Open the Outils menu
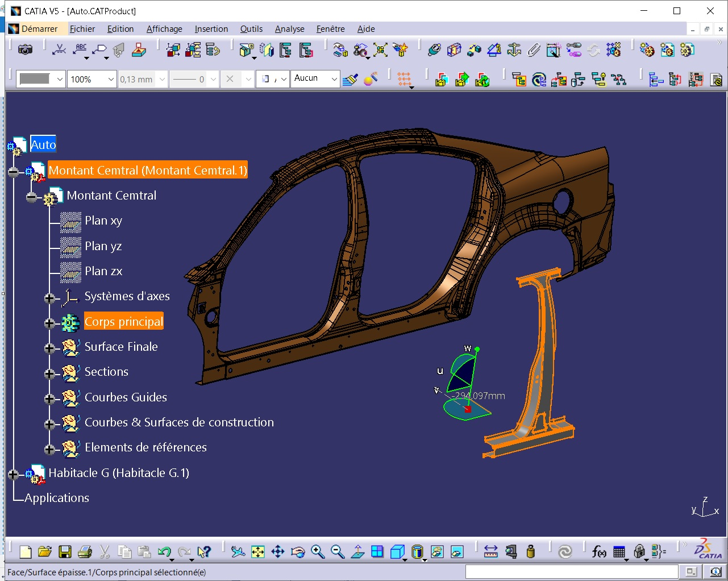This screenshot has width=728, height=581. [251, 28]
